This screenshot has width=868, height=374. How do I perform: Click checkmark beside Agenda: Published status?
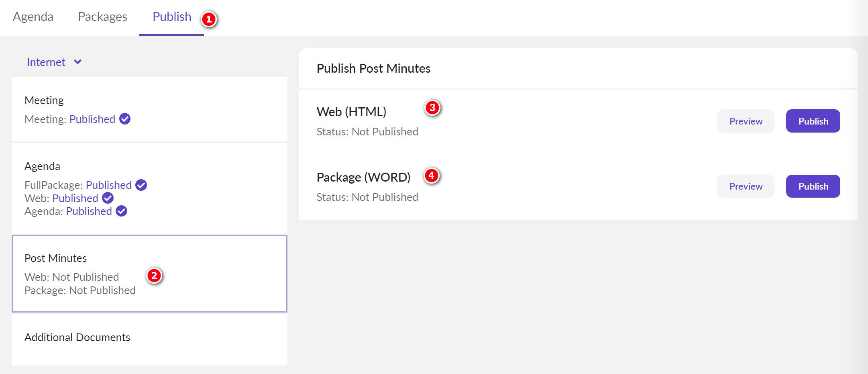click(121, 211)
